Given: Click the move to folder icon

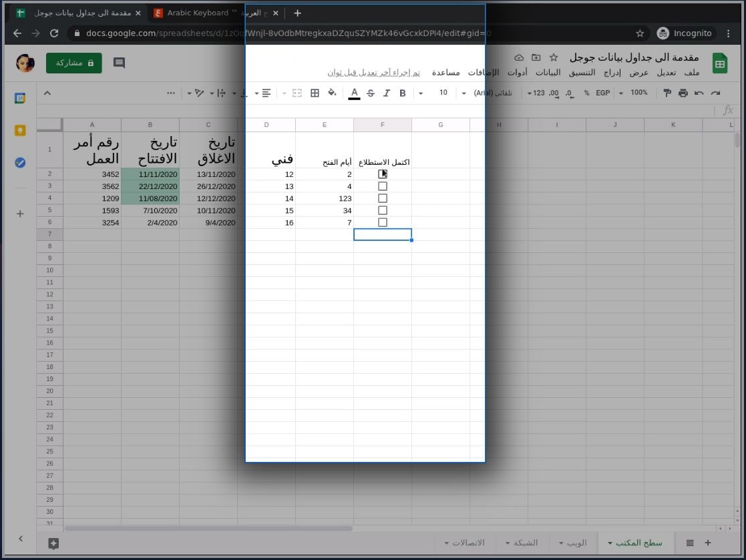Looking at the screenshot, I should 536,57.
